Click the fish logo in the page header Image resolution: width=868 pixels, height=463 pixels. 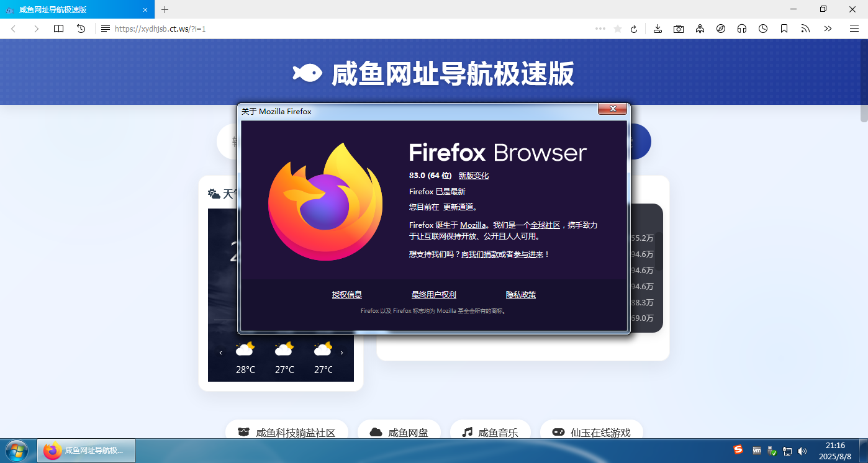click(307, 73)
